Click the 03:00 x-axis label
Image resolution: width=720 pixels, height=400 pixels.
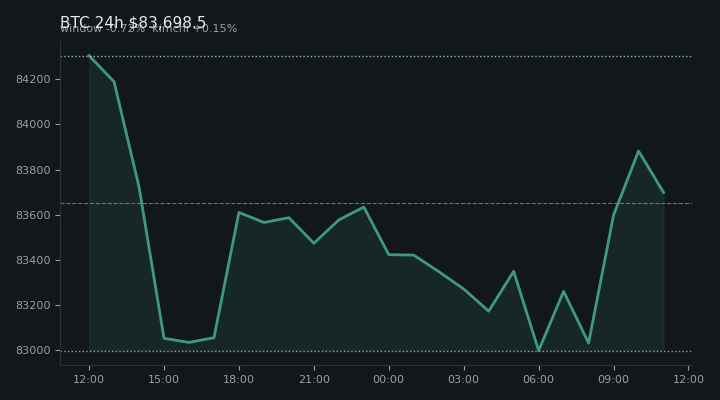click(x=463, y=379)
